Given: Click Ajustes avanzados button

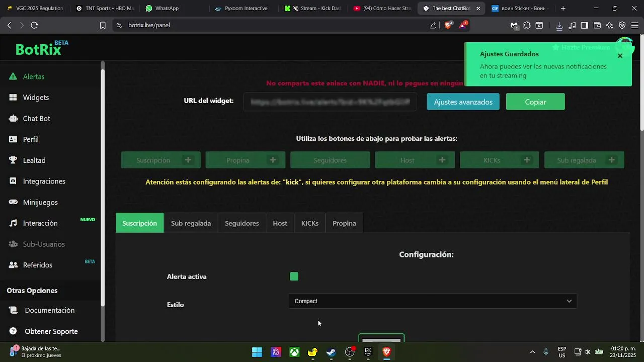Looking at the screenshot, I should point(463,102).
